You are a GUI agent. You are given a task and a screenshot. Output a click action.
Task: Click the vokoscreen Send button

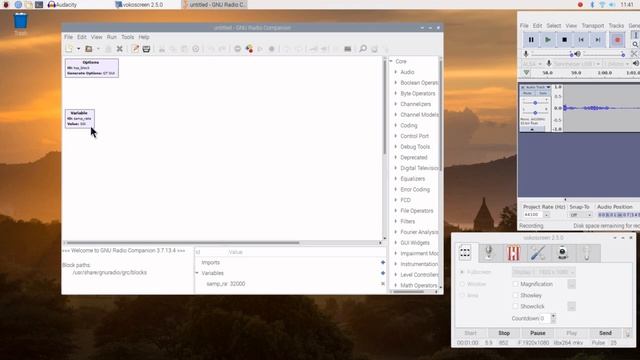pyautogui.click(x=605, y=333)
